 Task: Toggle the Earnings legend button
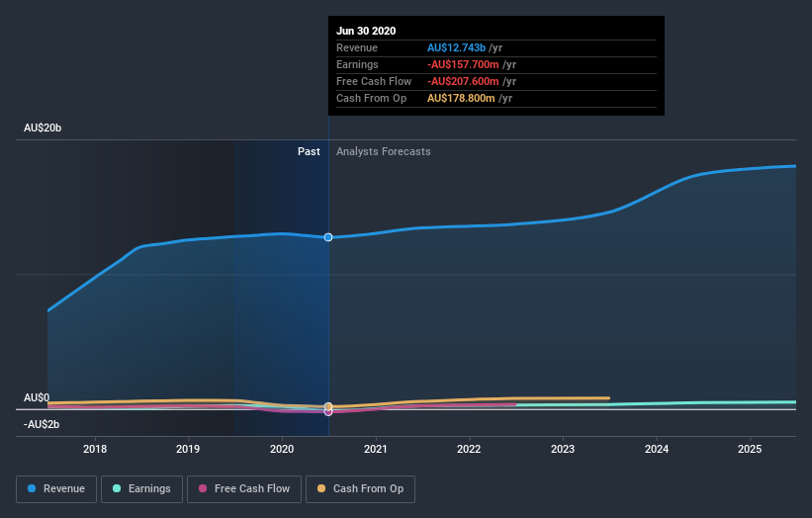pyautogui.click(x=141, y=489)
